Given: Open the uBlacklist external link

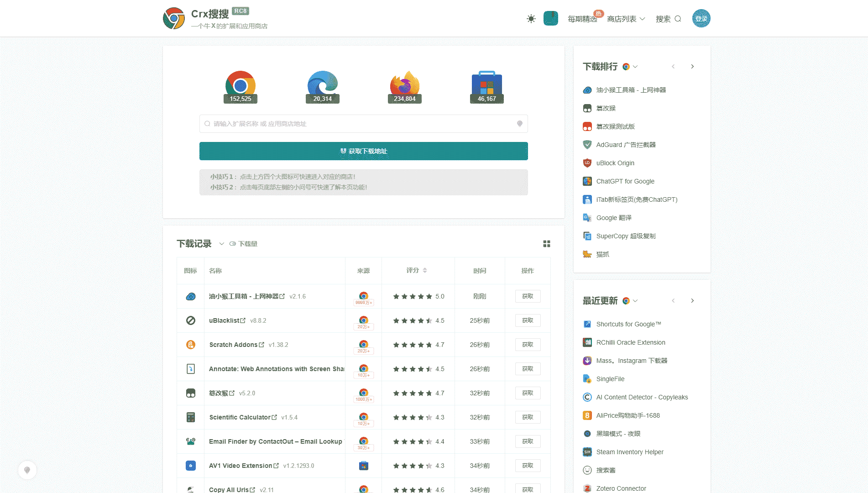Looking at the screenshot, I should (x=227, y=320).
